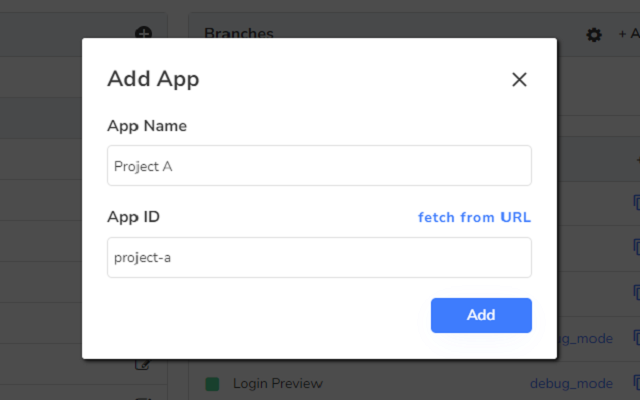This screenshot has width=640, height=400.
Task: Click the edit pencil icon below the dialog
Action: click(142, 364)
